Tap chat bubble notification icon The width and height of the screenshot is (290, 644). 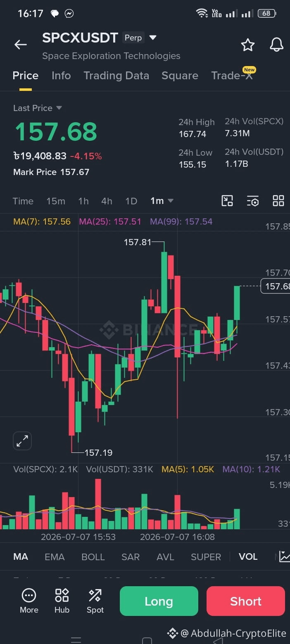[55, 14]
